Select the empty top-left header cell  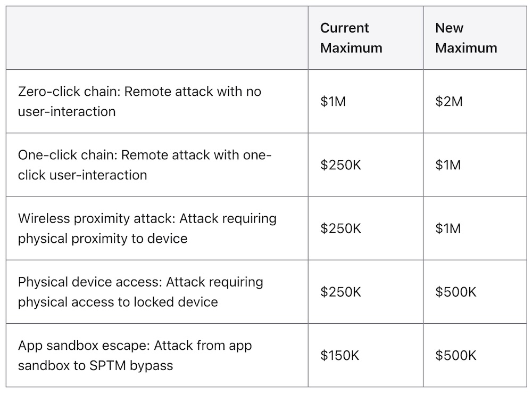point(157,38)
